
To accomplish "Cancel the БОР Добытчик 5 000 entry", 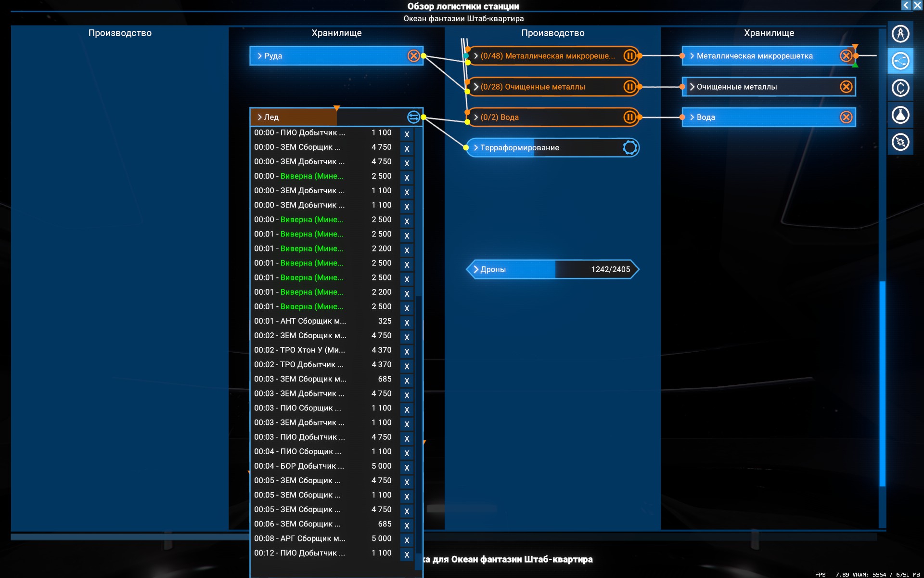I will 407,468.
